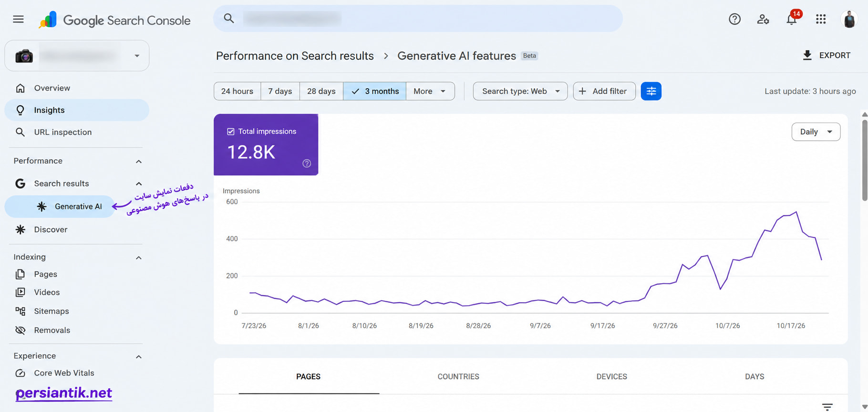The image size is (868, 412).
Task: Open the Google apps grid
Action: click(x=821, y=19)
